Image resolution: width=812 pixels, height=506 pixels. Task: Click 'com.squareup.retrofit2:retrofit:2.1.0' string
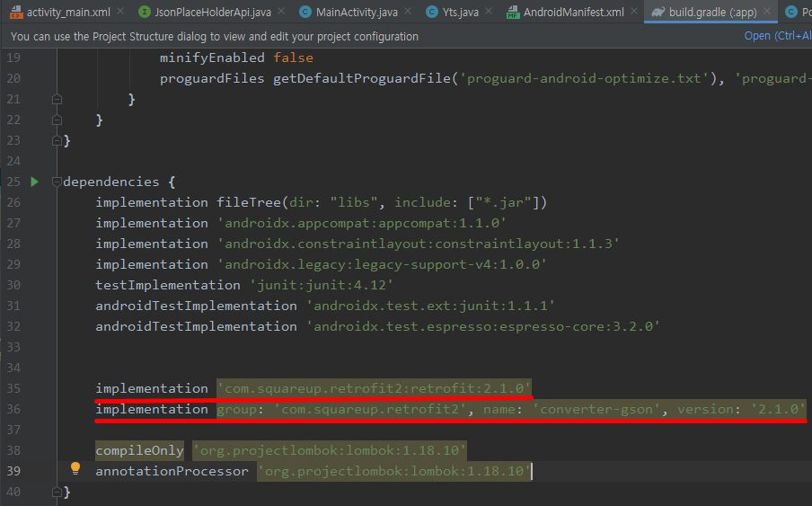click(x=374, y=388)
